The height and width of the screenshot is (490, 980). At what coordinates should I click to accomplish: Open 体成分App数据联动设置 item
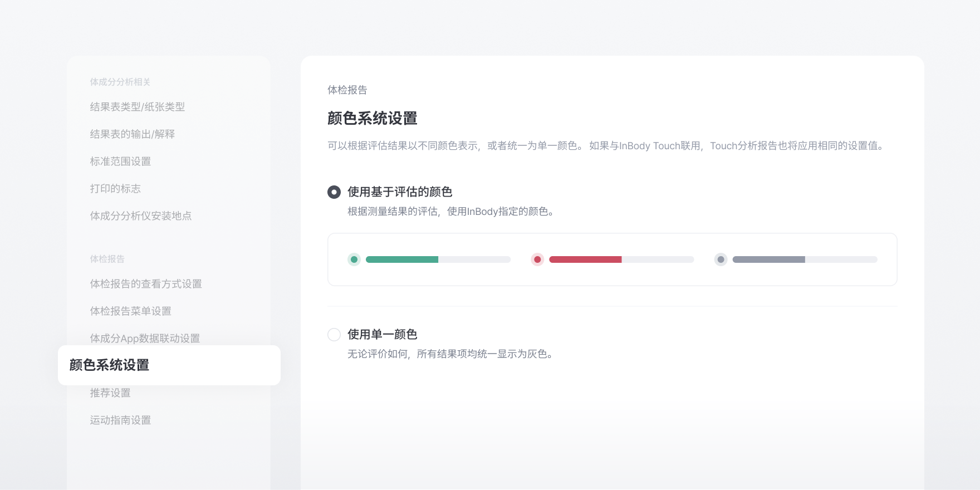(145, 339)
